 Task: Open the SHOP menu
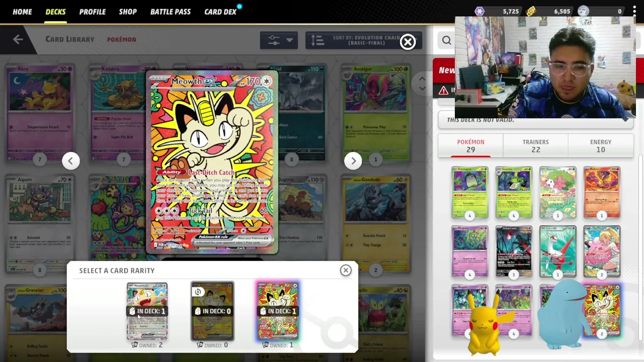pos(128,12)
